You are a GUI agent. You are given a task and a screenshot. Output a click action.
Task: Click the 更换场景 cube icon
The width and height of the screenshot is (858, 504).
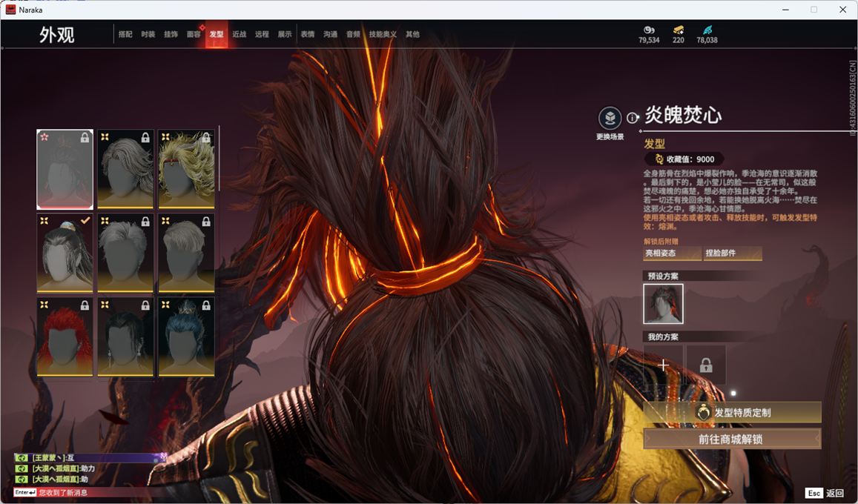(610, 118)
